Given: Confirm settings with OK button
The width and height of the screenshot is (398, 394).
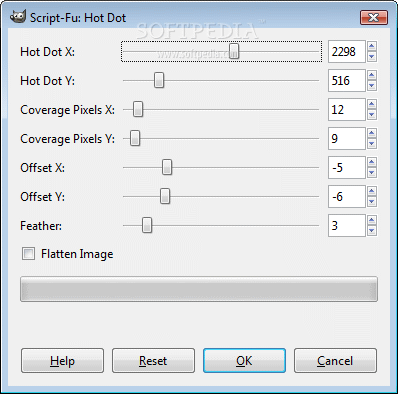Looking at the screenshot, I should point(244,361).
